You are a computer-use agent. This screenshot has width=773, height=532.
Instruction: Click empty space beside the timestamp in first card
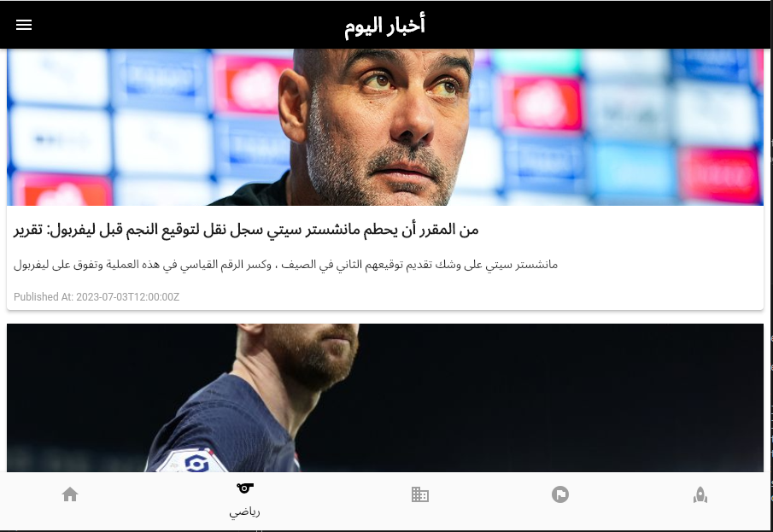pyautogui.click(x=468, y=297)
